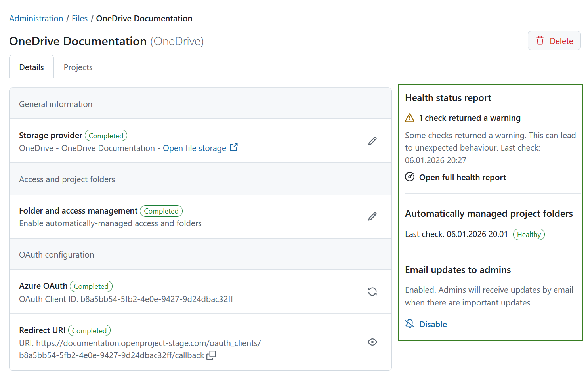Open the Files breadcrumb link

(80, 18)
